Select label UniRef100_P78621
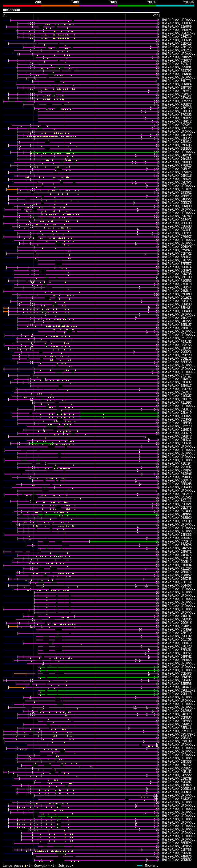The width and height of the screenshot is (197, 868). coord(177,179)
